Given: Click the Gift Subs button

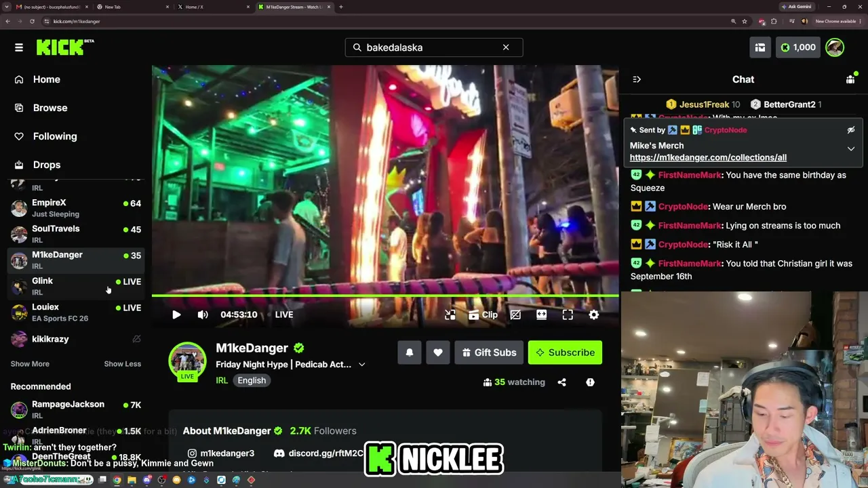Looking at the screenshot, I should 489,352.
